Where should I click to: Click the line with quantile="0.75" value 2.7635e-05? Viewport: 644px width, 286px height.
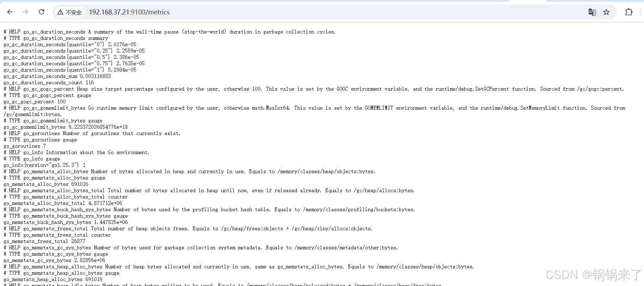pos(74,63)
